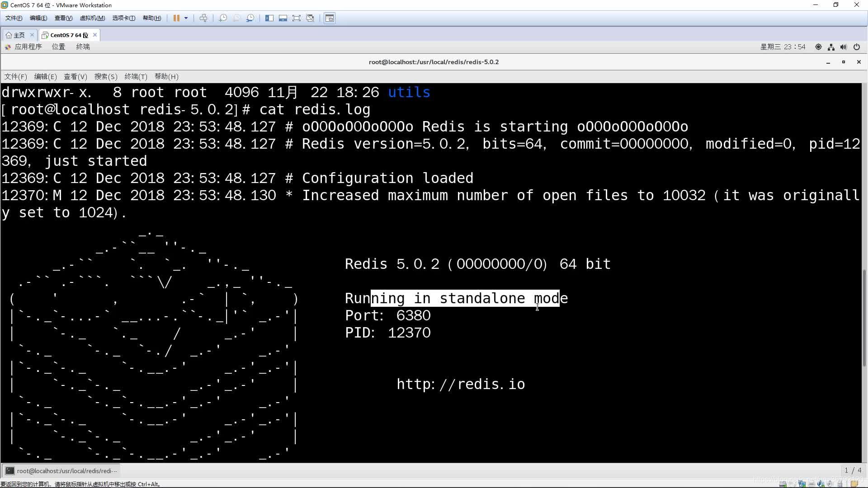Viewport: 868px width, 488px height.
Task: Click the terminal vertical scrollbar thumb
Action: [x=864, y=318]
